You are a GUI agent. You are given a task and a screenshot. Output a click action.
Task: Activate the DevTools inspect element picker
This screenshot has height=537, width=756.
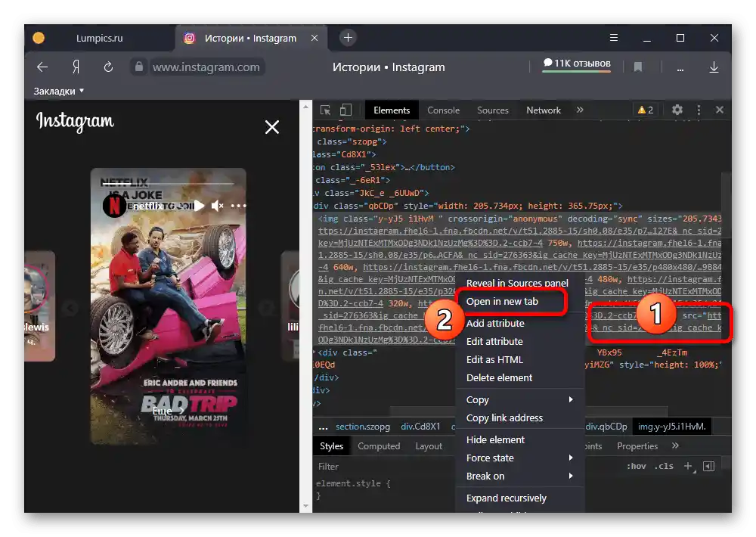coord(325,110)
